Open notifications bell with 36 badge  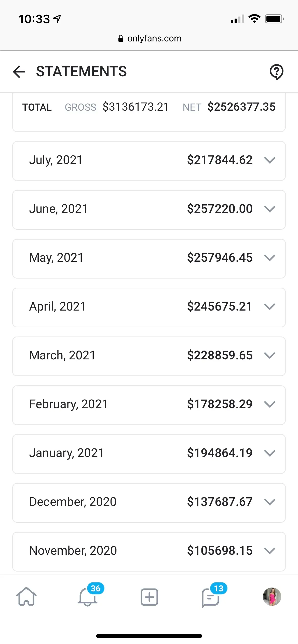point(88,597)
